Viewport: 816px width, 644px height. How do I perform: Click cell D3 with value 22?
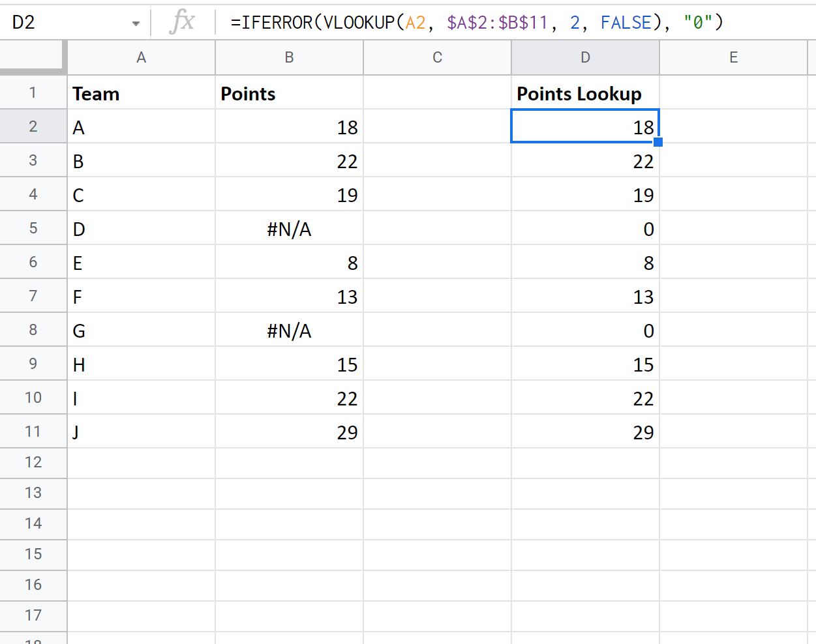[585, 160]
